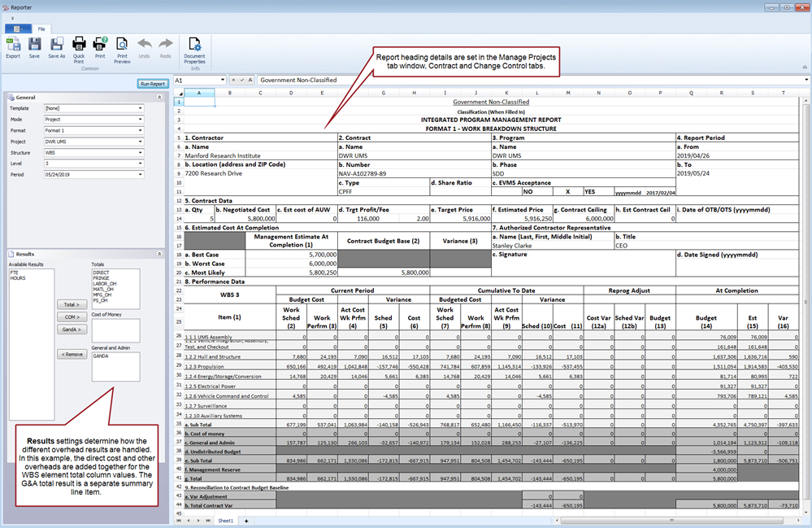Viewport: 812px width, 528px height.
Task: Expand the Template dropdown
Action: click(141, 108)
